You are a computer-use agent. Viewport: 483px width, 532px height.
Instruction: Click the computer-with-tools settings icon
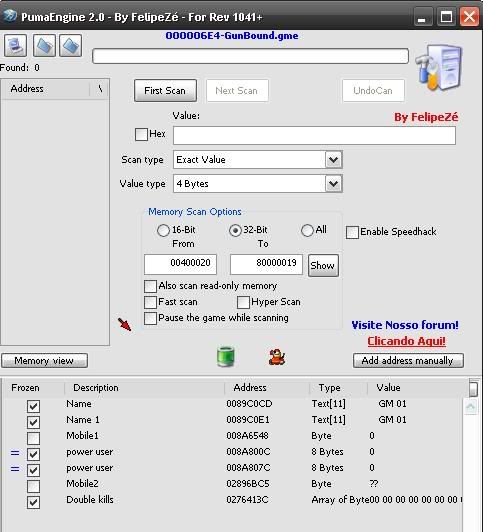click(x=440, y=68)
